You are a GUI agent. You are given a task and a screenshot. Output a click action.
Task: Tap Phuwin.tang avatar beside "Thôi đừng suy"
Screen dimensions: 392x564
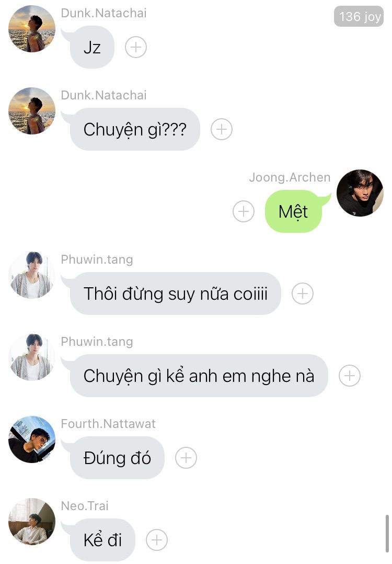click(32, 275)
